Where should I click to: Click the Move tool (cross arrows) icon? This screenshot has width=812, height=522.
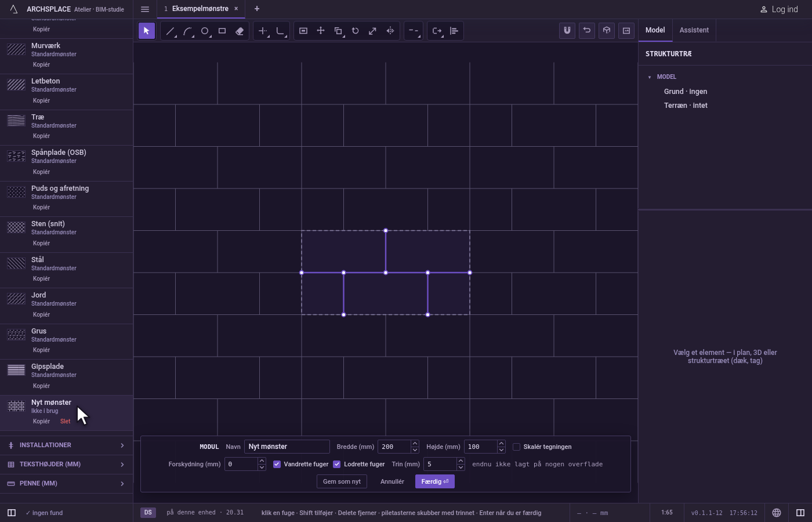[321, 31]
